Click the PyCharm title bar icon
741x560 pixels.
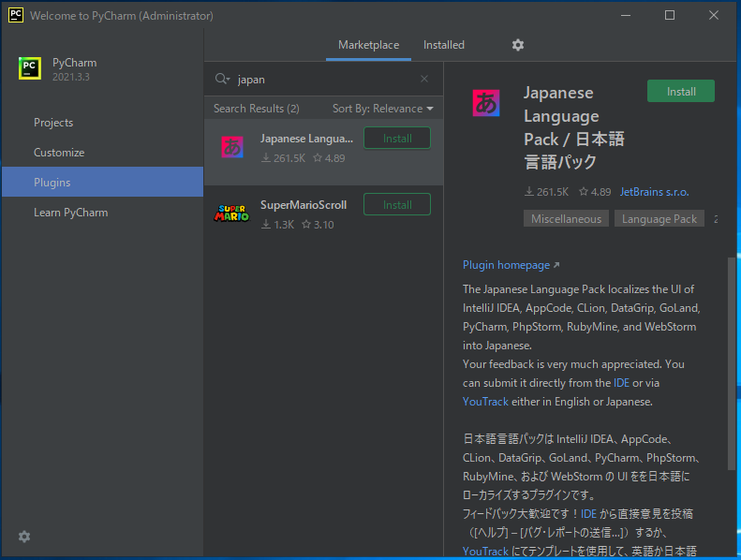pos(16,15)
